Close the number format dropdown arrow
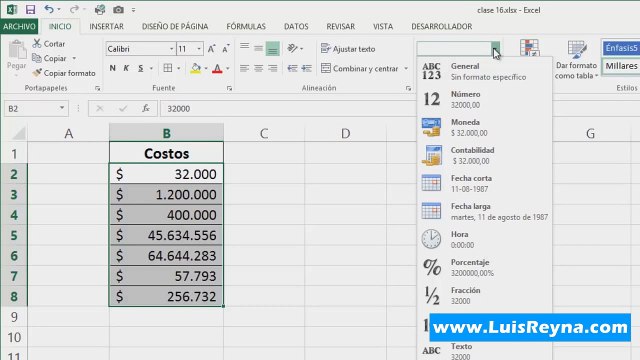 (495, 49)
